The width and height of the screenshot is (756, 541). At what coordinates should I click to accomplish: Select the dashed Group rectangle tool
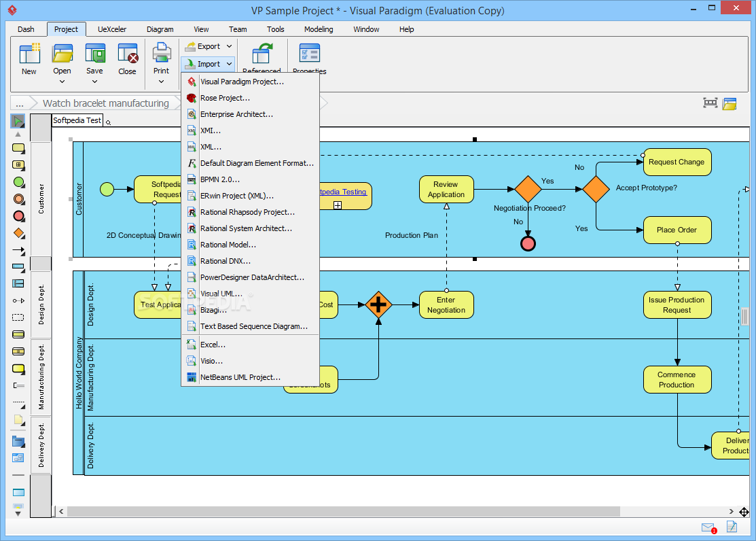point(18,317)
